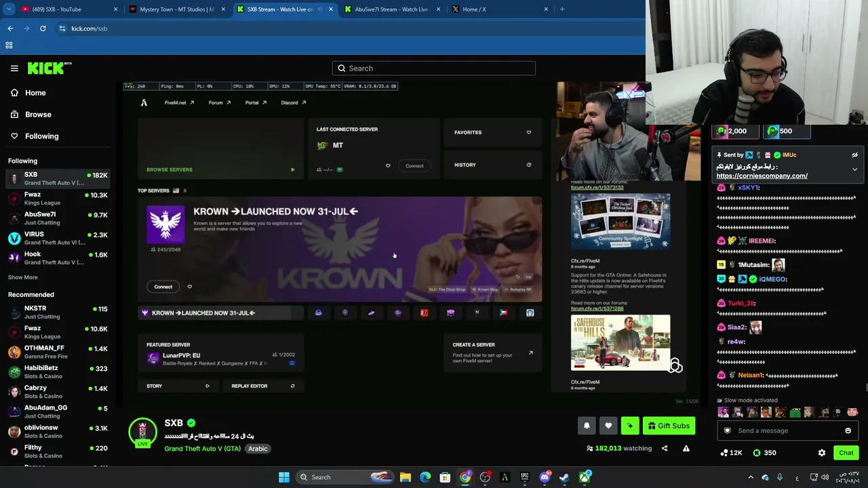Viewport: 868px width, 488px height.
Task: Click the Kick search box
Action: pos(434,68)
